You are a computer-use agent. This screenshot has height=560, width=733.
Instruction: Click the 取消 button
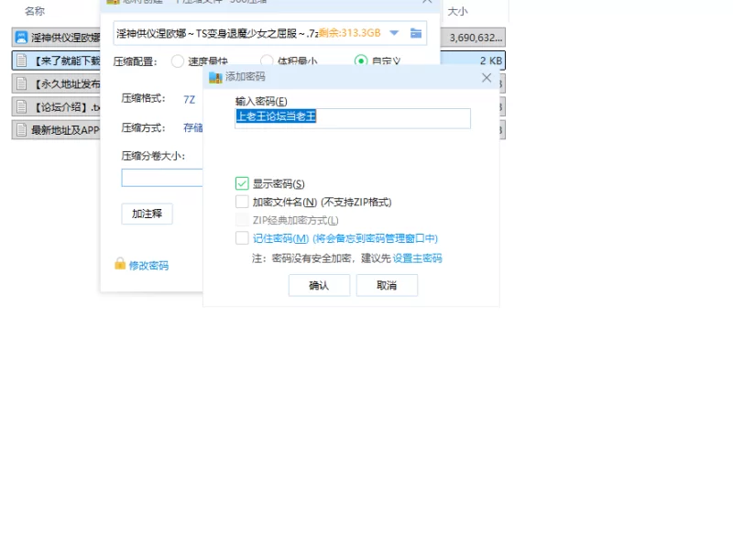pos(387,285)
